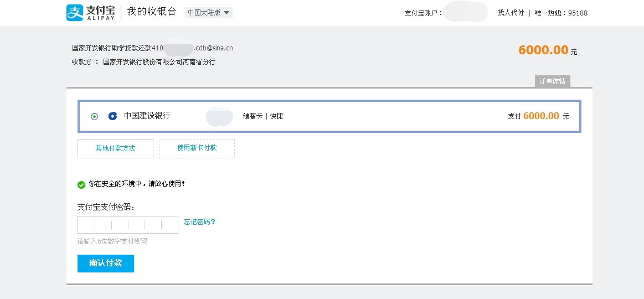644x299 pixels.
Task: Click the 唯一热线:95188 hotline text
Action: coord(561,13)
